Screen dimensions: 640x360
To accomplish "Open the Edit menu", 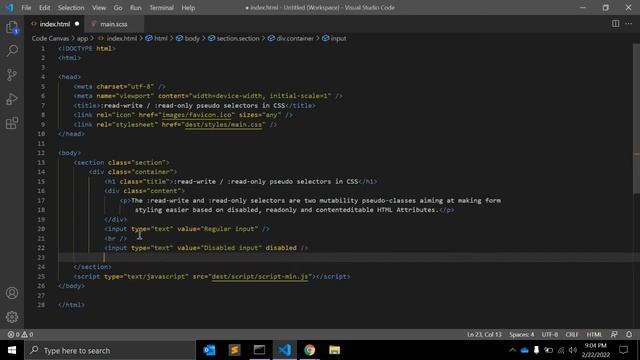I will coord(44,8).
